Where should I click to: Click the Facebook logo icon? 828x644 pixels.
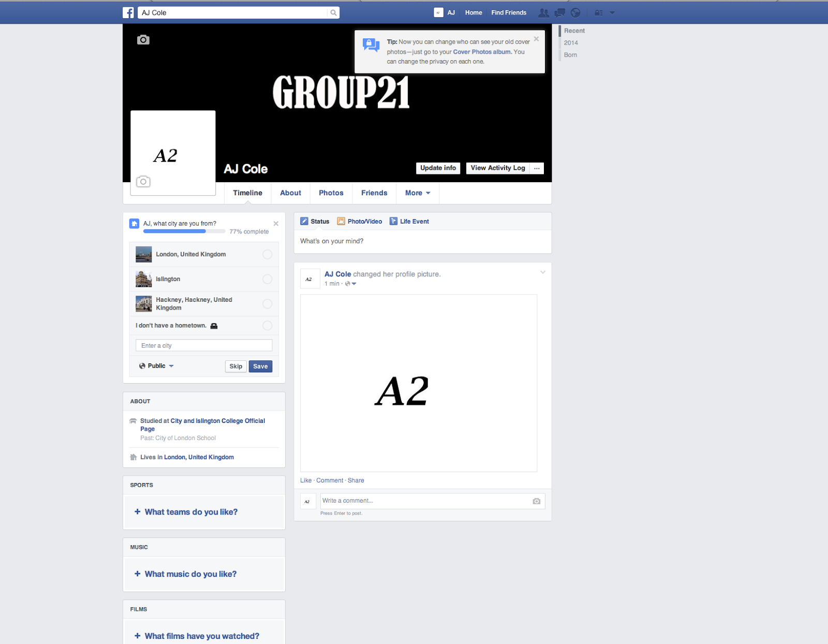pos(128,12)
